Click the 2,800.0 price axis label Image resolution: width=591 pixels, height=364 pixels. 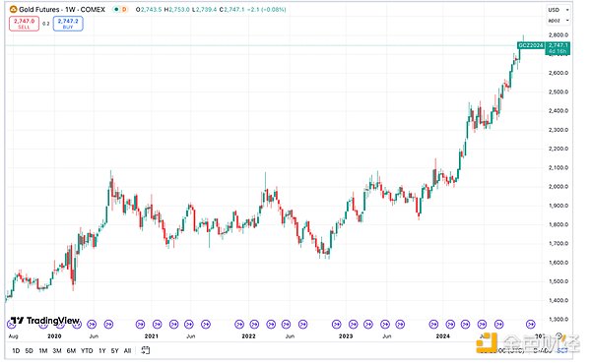[x=558, y=35]
